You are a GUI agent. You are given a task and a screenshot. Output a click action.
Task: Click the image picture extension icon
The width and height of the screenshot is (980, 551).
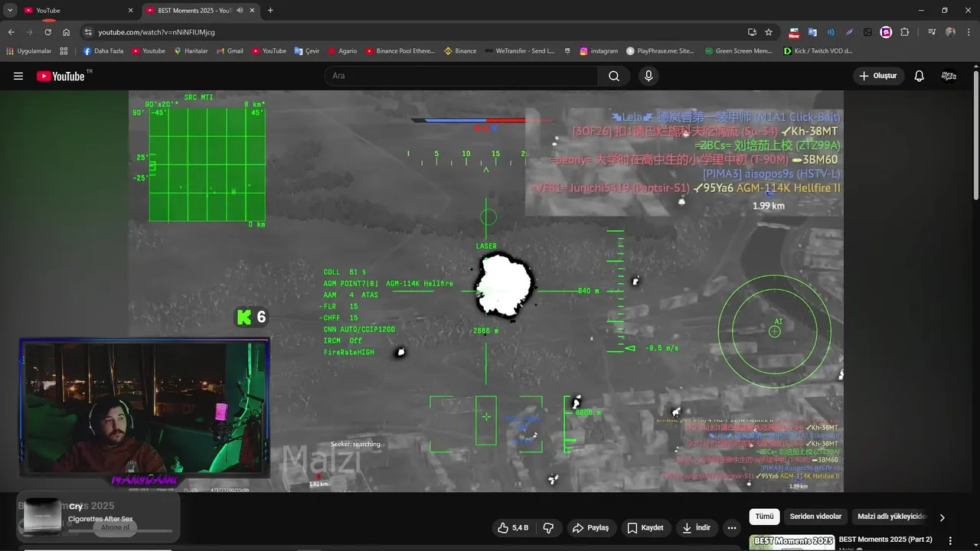(x=867, y=32)
